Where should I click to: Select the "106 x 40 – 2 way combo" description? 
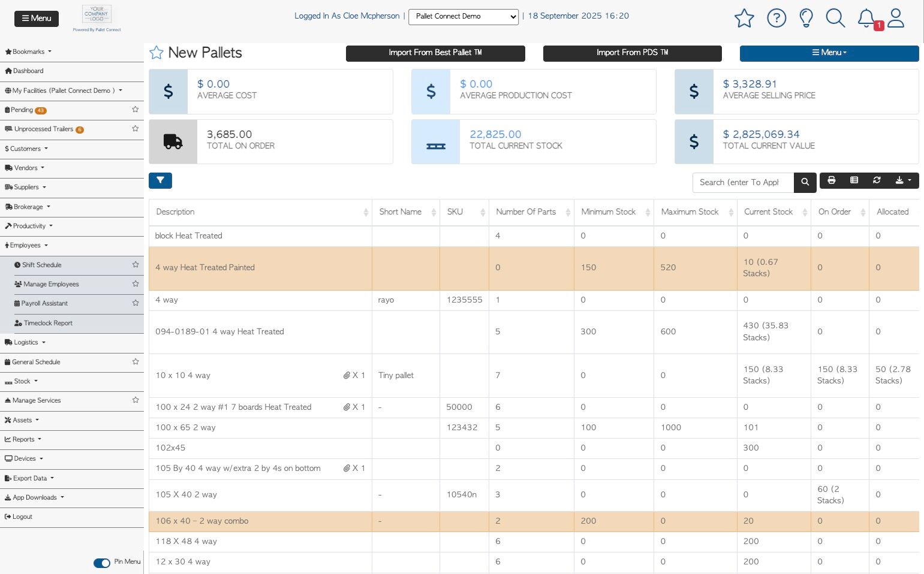tap(202, 521)
